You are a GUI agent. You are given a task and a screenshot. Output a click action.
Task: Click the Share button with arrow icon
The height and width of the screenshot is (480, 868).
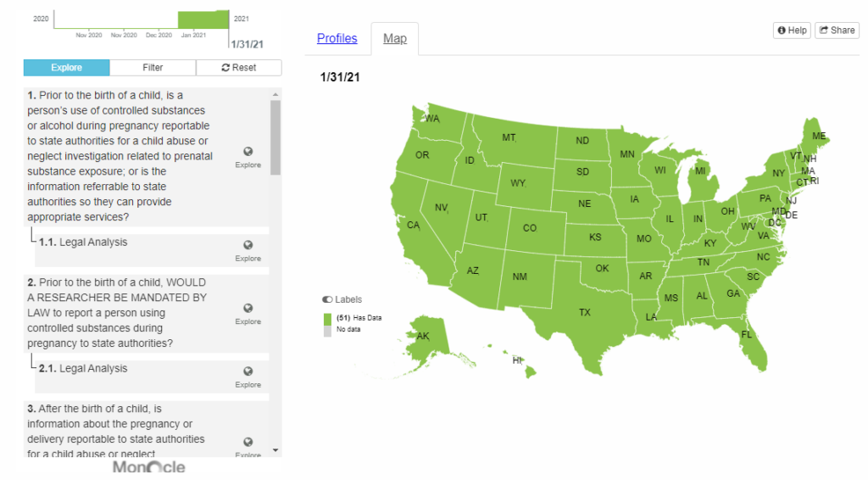click(x=837, y=31)
